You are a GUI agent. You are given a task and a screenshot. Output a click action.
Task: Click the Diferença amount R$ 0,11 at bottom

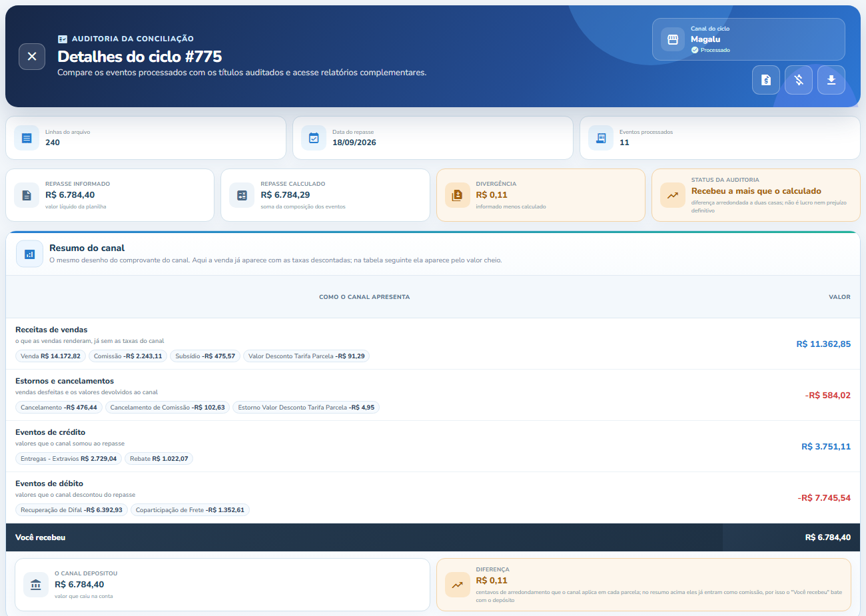tap(492, 581)
